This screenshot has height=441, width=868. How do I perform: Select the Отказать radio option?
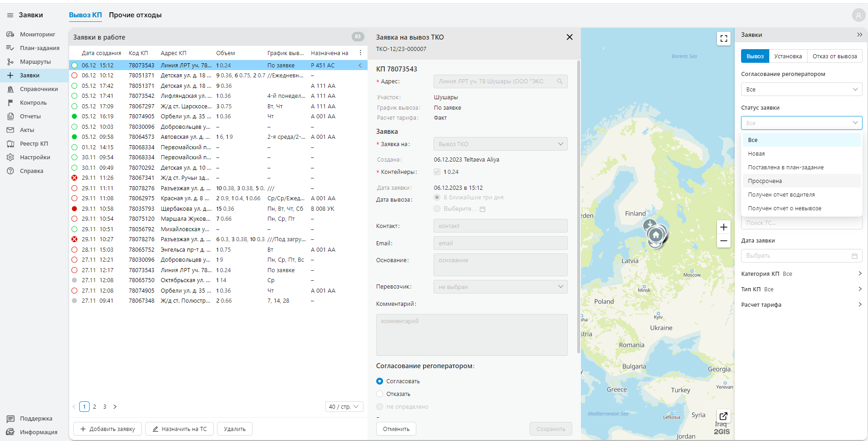(380, 394)
